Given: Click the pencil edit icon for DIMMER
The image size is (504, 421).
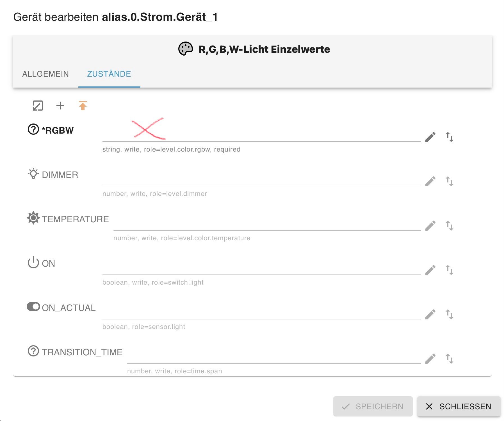Looking at the screenshot, I should 430,181.
